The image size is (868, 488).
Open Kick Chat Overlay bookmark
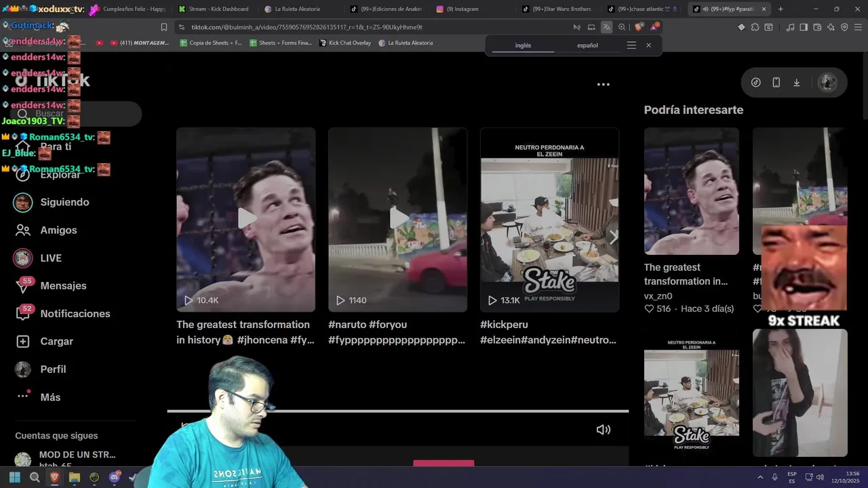point(345,43)
